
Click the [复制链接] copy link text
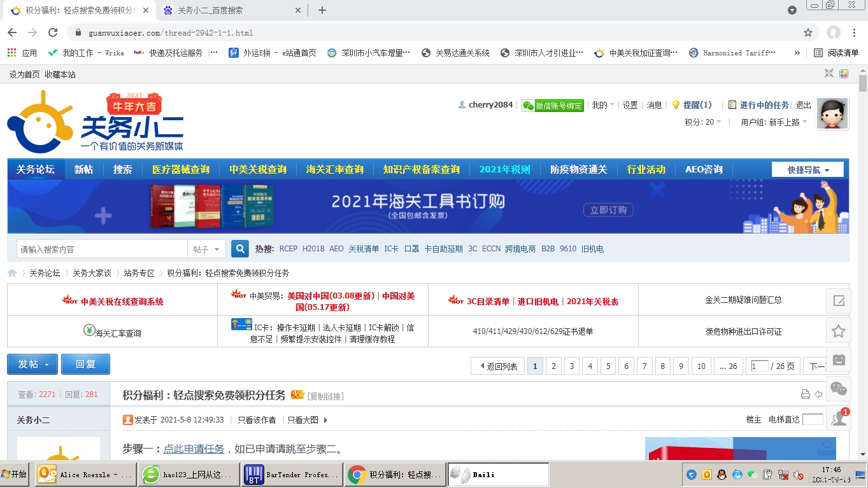click(x=325, y=396)
